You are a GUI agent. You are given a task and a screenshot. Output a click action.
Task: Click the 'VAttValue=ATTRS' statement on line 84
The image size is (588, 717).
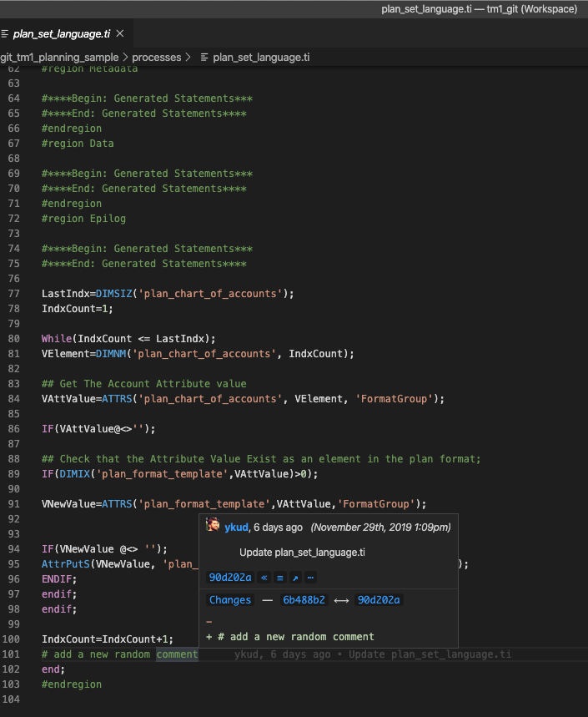243,399
